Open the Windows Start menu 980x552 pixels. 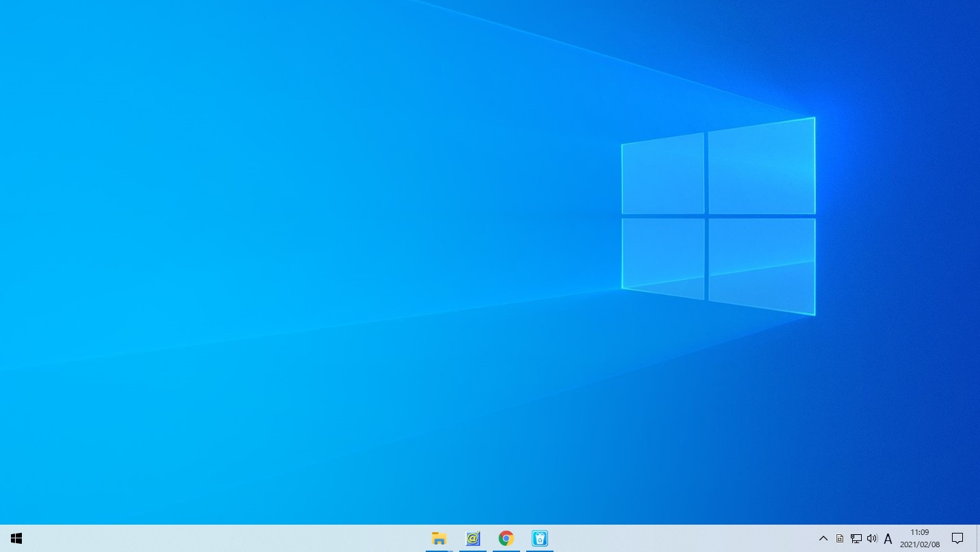[16, 538]
